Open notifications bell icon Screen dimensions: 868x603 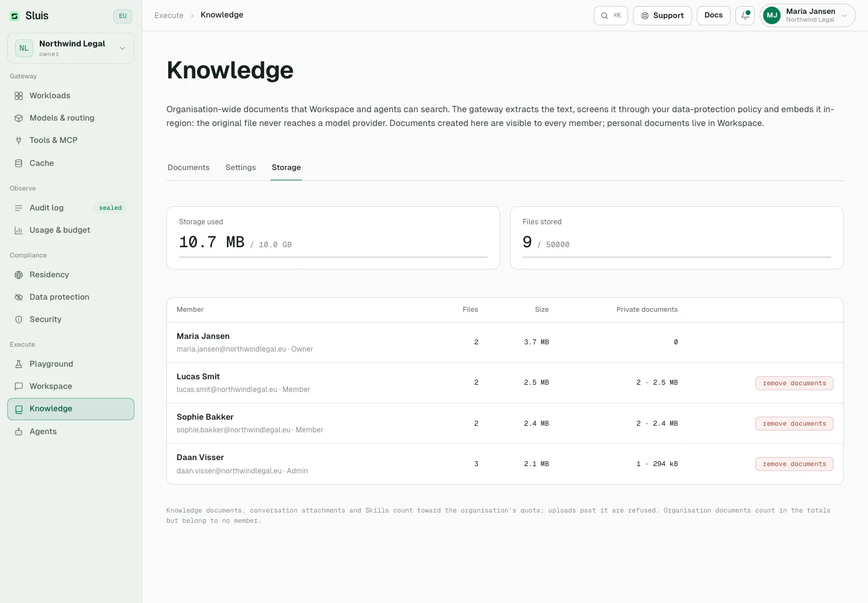[x=745, y=16]
